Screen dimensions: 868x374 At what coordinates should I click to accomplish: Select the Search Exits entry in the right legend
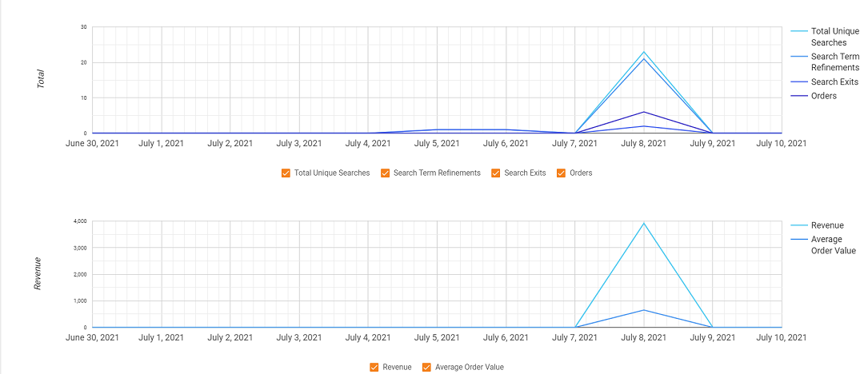[834, 82]
